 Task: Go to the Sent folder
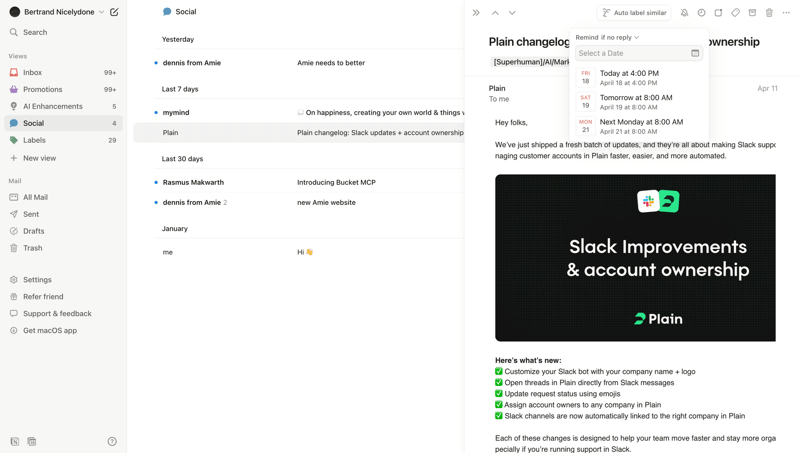pyautogui.click(x=63, y=214)
